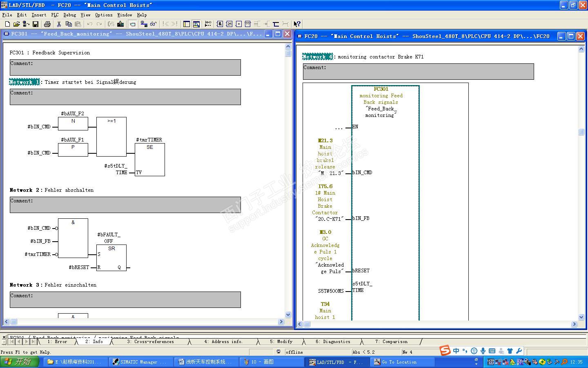
Task: Toggle Monitor with the glasses icon
Action: pyautogui.click(x=153, y=24)
